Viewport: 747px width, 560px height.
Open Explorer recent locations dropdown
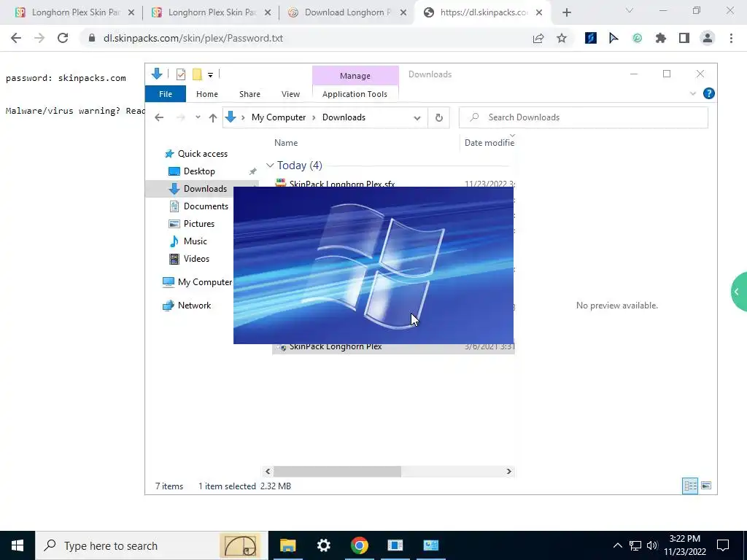point(198,117)
